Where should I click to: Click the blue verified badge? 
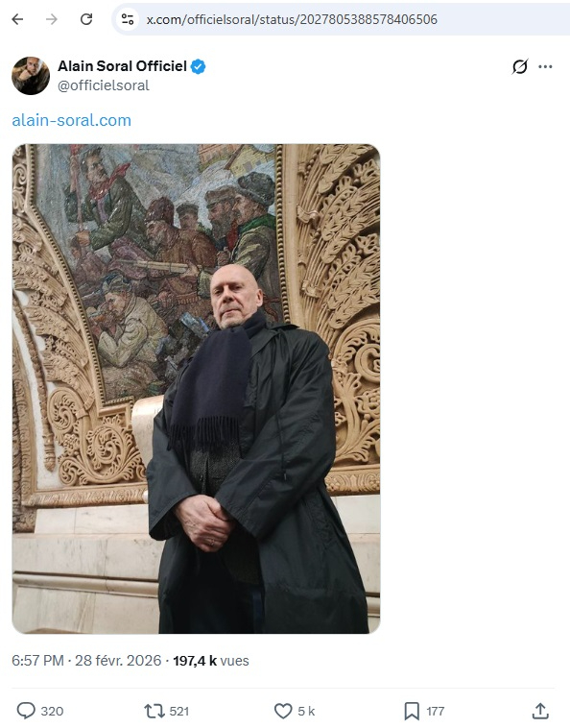(199, 66)
